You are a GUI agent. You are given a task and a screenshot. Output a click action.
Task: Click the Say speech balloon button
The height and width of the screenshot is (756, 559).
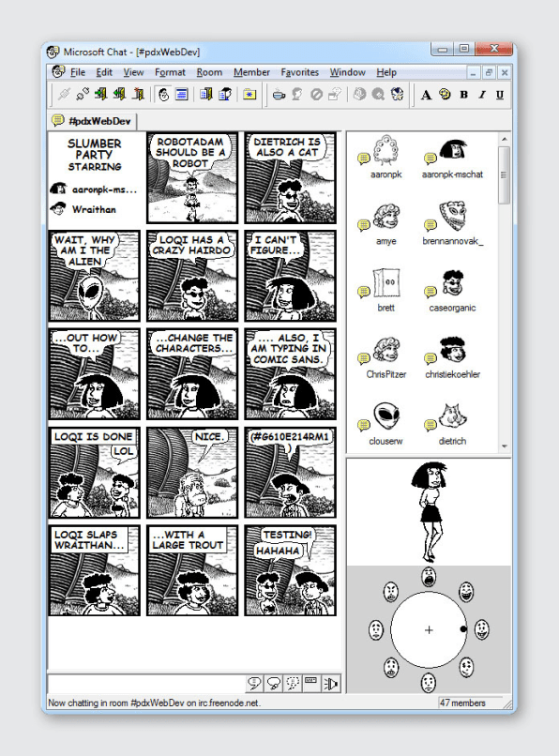[x=254, y=683]
